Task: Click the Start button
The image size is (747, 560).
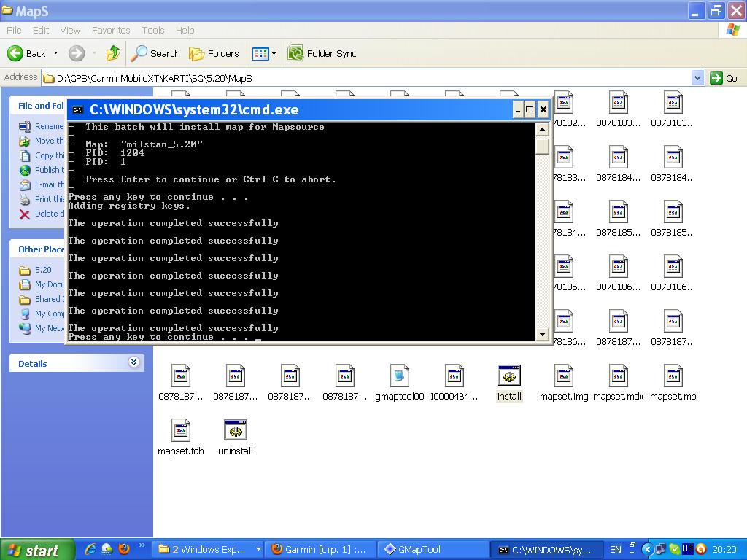Action: [36, 550]
